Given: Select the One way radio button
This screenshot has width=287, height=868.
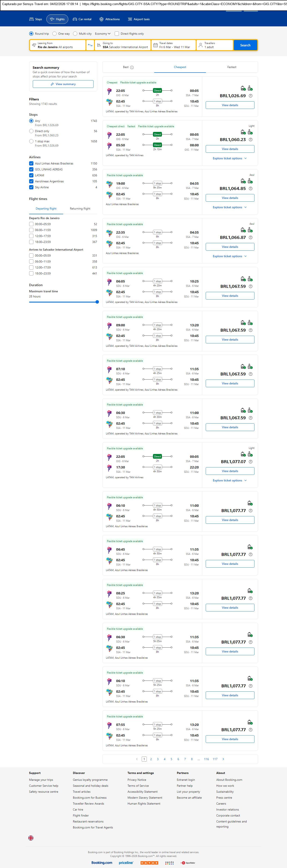Looking at the screenshot, I should click(x=54, y=34).
